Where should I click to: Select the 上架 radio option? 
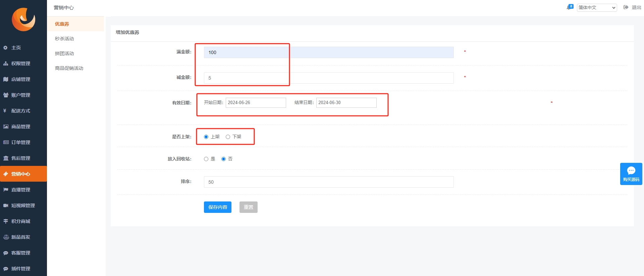206,137
